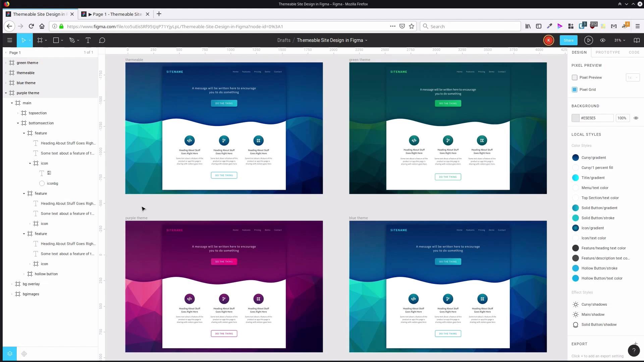
Task: Collapse the purple theme layer group
Action: pyautogui.click(x=5, y=93)
